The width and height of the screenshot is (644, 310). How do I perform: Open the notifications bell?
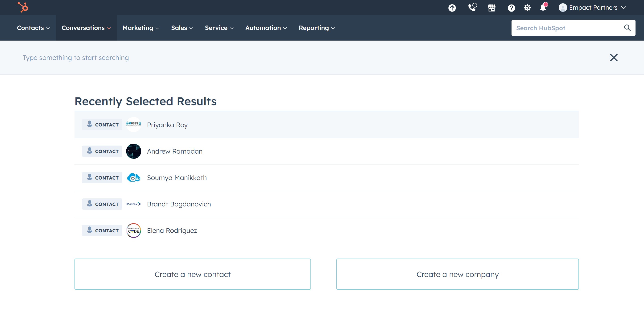tap(543, 8)
